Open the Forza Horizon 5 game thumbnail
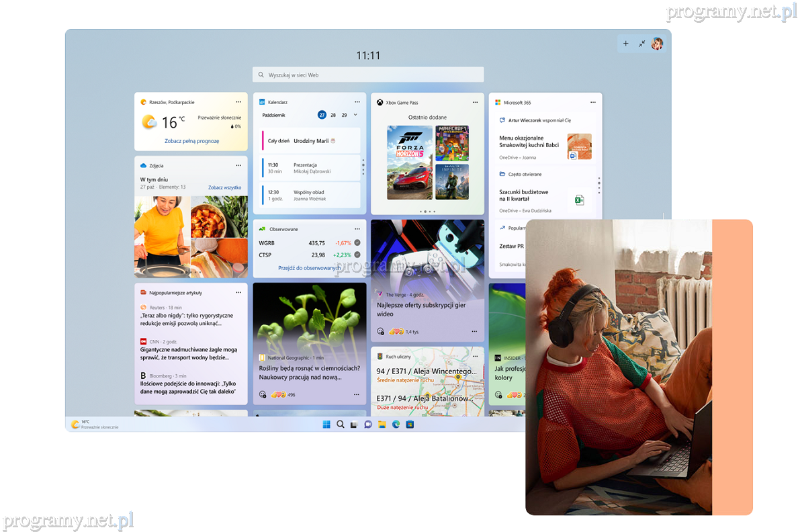Image resolution: width=798 pixels, height=532 pixels. point(410,162)
